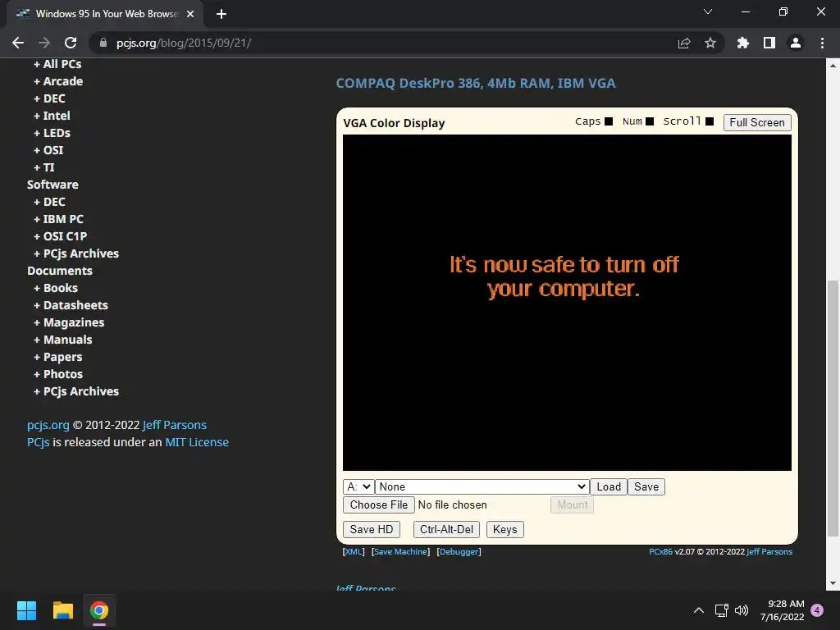
Task: Open a new browser tab
Action: pyautogui.click(x=221, y=14)
